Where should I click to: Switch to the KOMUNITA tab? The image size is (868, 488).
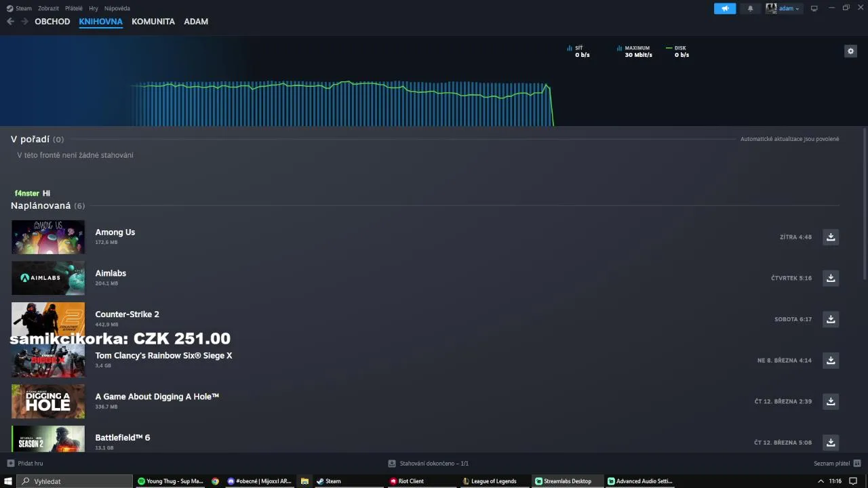[153, 22]
